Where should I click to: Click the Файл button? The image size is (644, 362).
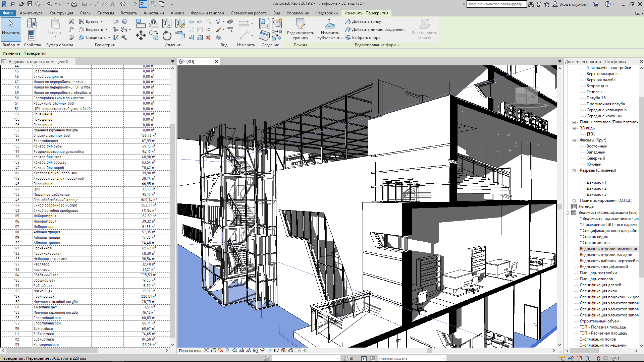(8, 13)
